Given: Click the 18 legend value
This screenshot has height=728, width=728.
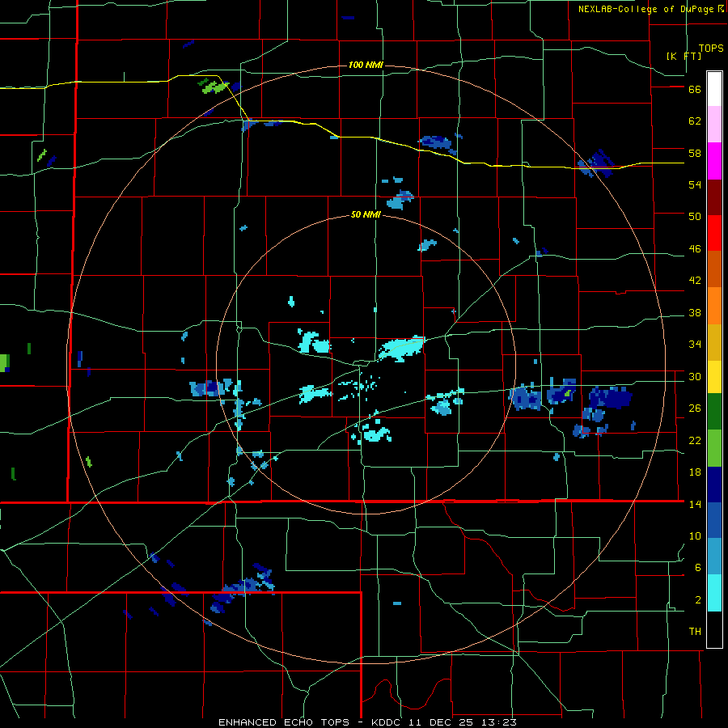Looking at the screenshot, I should pos(695,472).
